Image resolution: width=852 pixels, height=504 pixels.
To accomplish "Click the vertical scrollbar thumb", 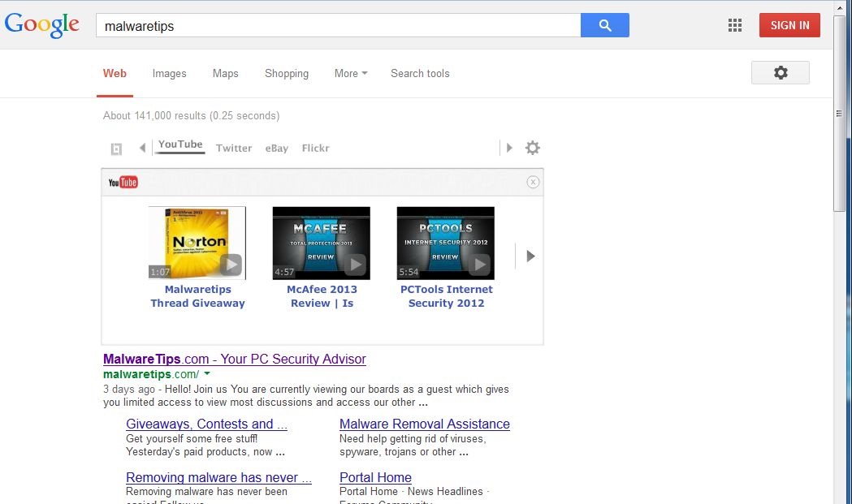I will click(x=839, y=113).
